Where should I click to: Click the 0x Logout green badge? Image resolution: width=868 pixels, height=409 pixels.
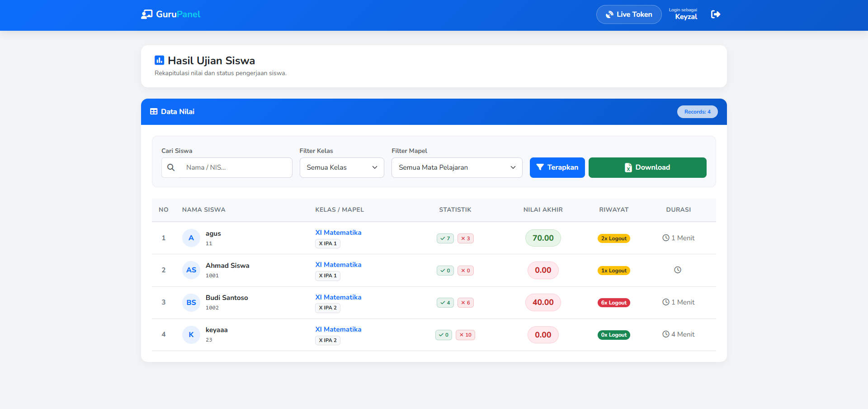[x=613, y=335]
